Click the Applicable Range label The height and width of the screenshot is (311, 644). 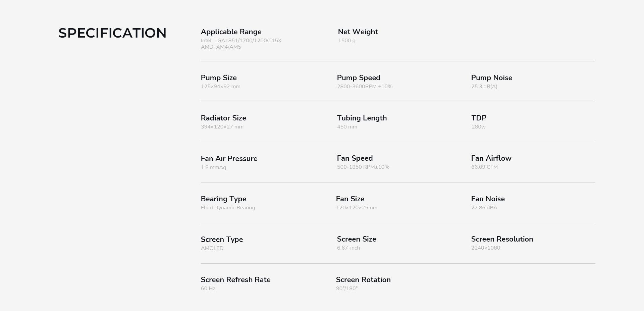231,32
